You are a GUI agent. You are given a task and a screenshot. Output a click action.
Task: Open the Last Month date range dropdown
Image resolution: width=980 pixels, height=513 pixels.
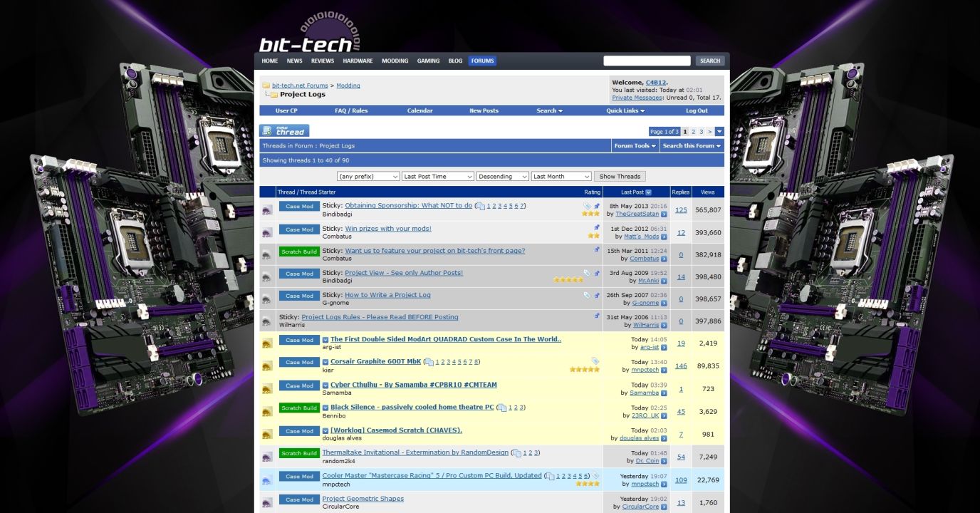(561, 177)
